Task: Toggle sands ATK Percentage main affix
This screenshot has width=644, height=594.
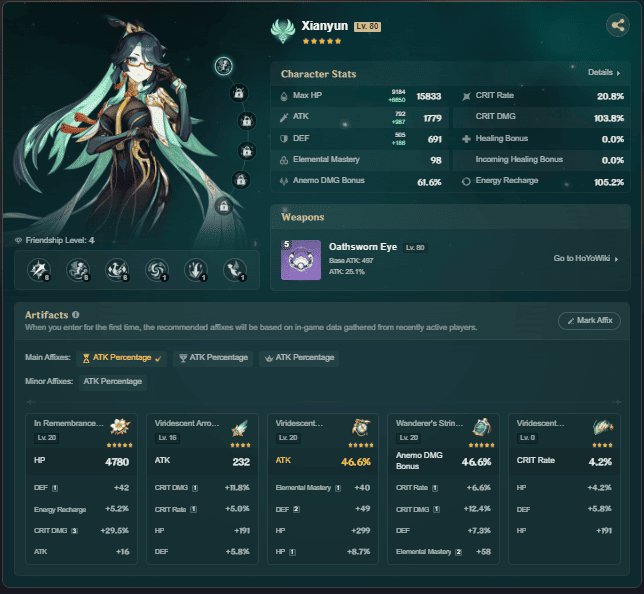Action: [122, 358]
